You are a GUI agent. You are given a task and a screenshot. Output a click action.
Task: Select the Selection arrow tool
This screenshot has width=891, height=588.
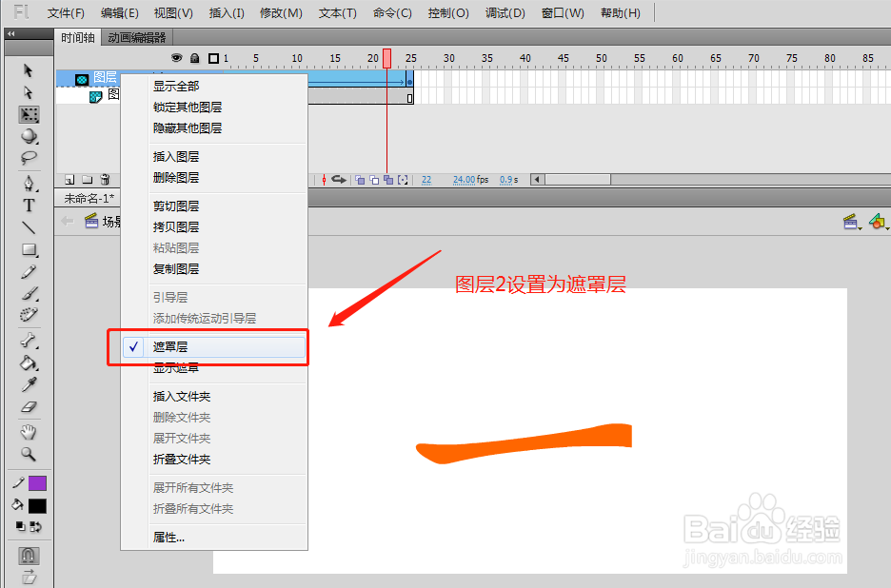click(x=29, y=70)
